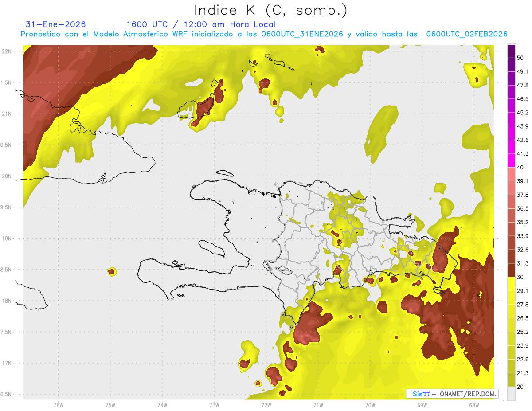Click colorbar value "47.8"
This screenshot has width=532, height=411.
[x=523, y=85]
